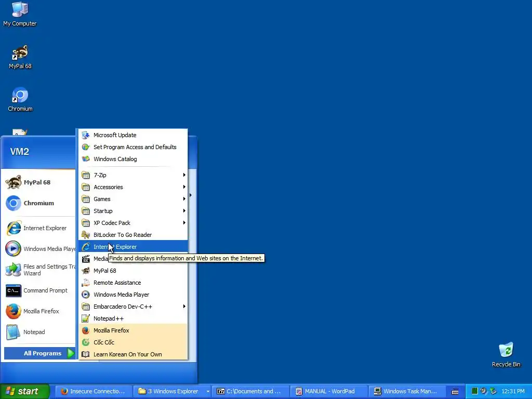Launch Cốc Cốc browser
This screenshot has width=532, height=399.
tap(133, 342)
